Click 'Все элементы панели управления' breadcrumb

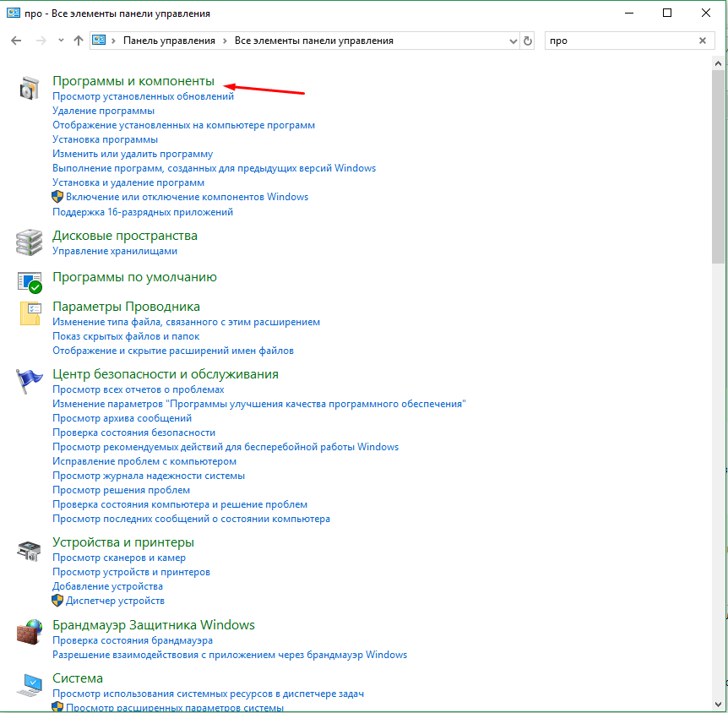[x=314, y=41]
